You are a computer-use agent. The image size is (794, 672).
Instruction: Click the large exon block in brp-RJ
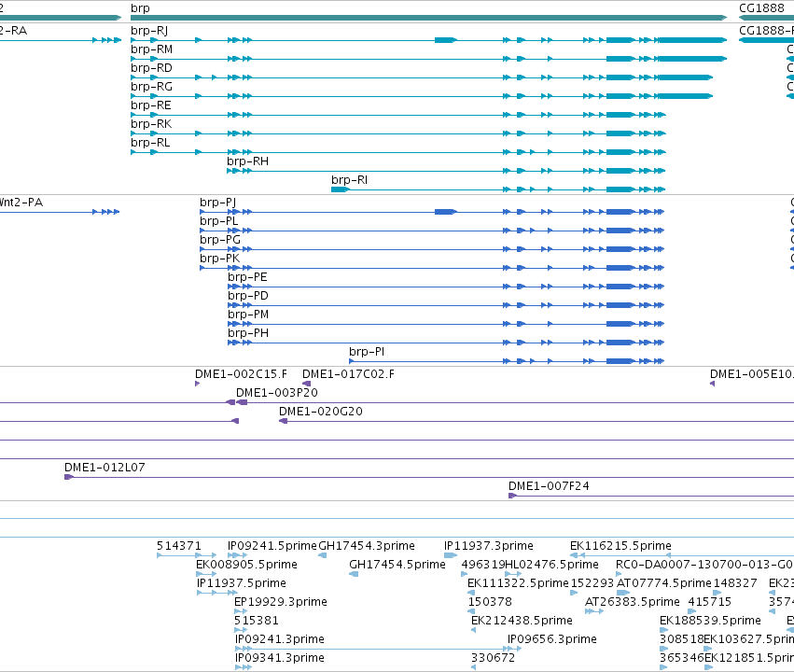click(446, 40)
